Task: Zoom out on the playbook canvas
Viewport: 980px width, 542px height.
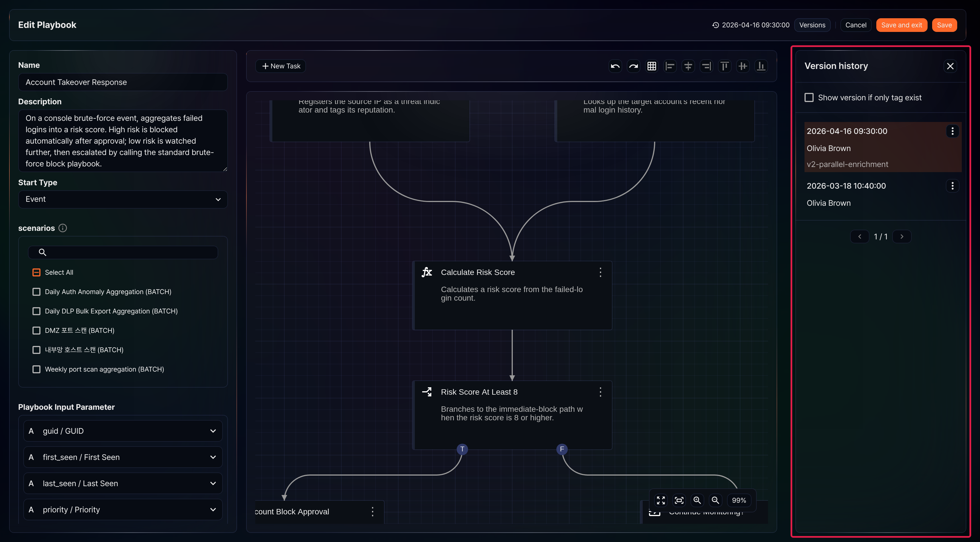Action: point(716,500)
